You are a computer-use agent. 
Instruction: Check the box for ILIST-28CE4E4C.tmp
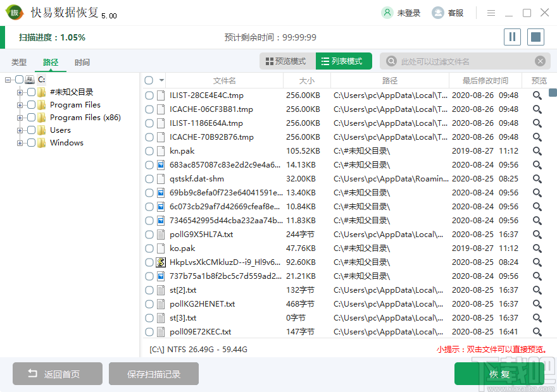click(149, 95)
